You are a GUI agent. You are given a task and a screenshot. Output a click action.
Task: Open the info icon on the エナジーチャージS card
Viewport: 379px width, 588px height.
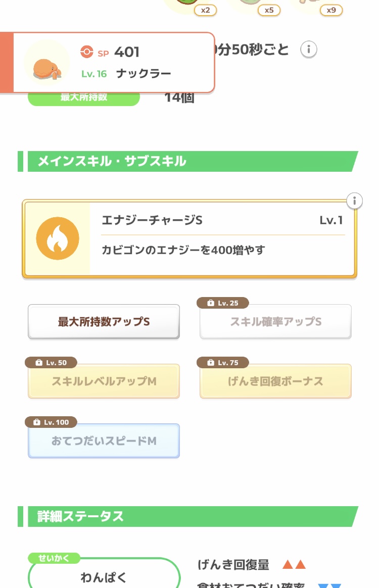click(x=354, y=201)
